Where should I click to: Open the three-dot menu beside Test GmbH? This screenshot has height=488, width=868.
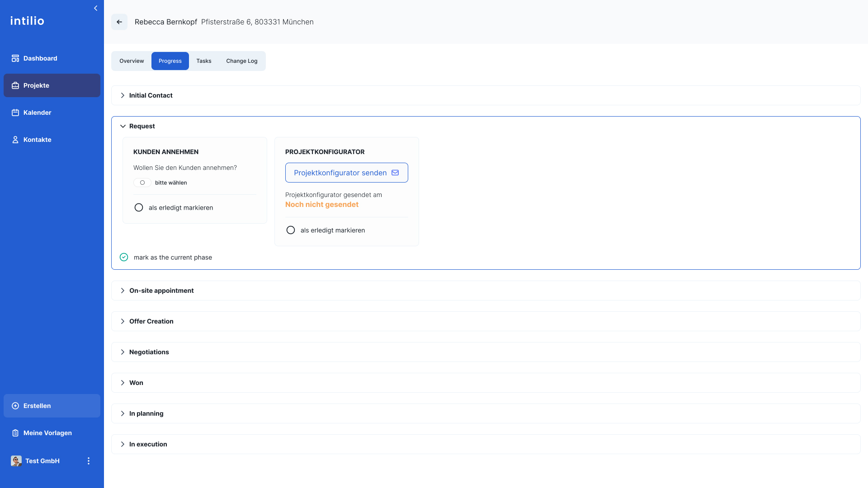[89, 461]
